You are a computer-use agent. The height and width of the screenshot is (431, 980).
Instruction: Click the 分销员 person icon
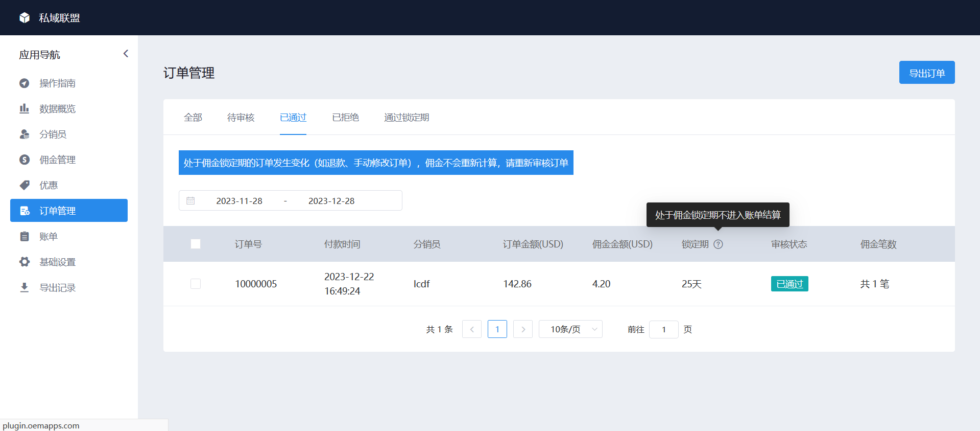pos(25,134)
